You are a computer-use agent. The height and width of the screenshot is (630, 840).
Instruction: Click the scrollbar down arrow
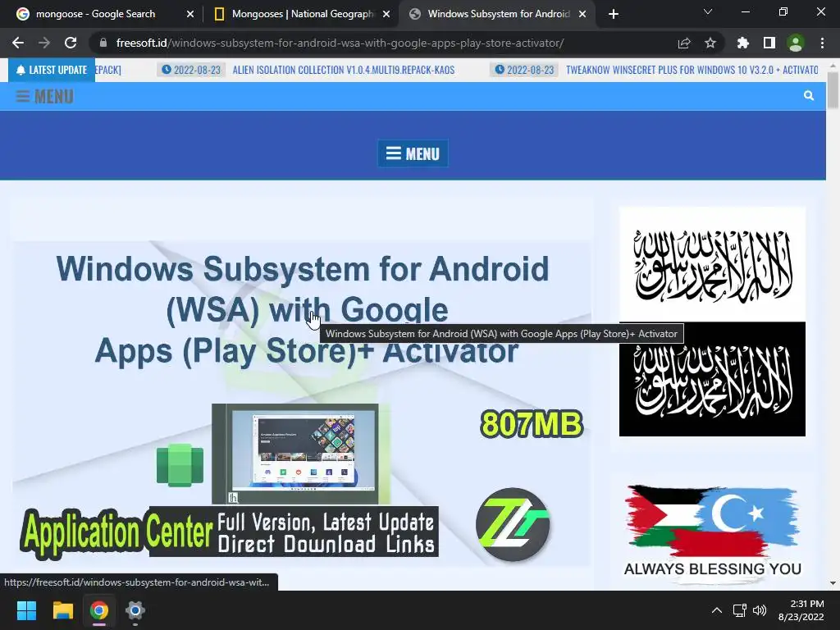pyautogui.click(x=833, y=583)
